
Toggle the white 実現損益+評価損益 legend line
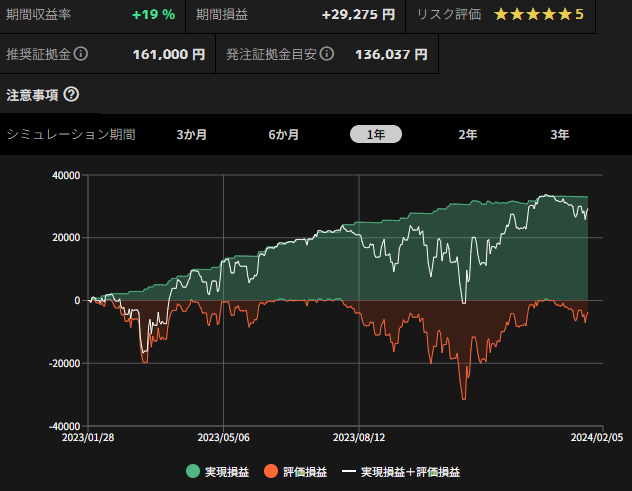click(349, 471)
